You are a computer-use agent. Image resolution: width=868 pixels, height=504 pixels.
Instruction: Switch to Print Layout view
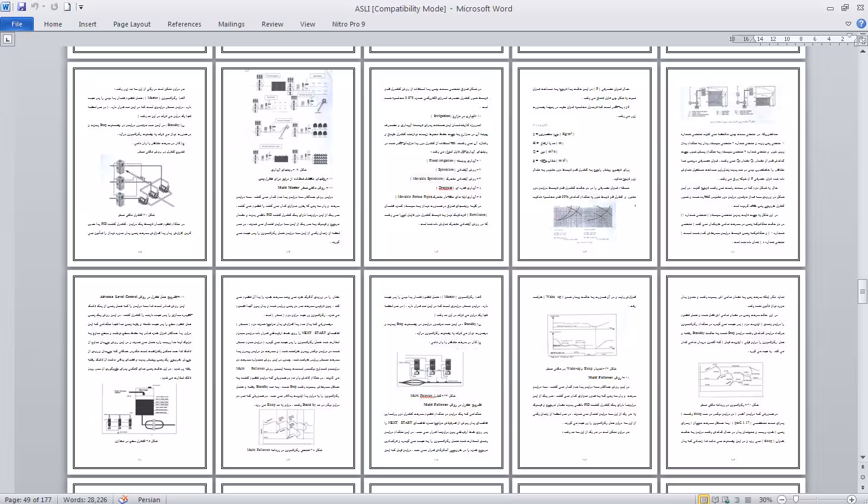coord(703,499)
